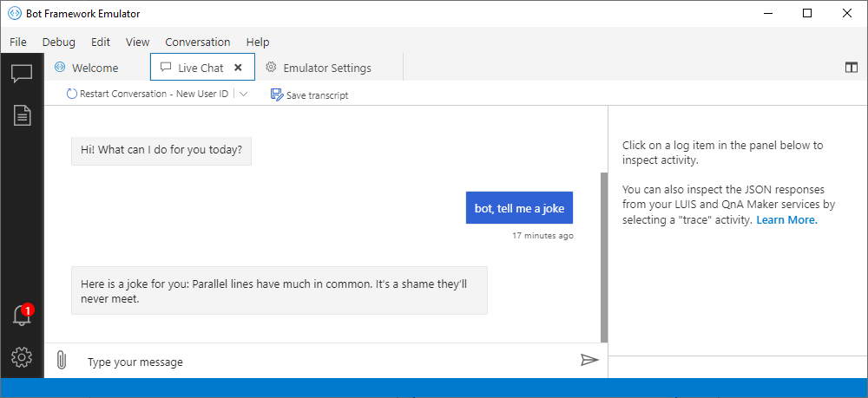Image resolution: width=868 pixels, height=398 pixels.
Task: Open the Conversation menu
Action: (198, 42)
